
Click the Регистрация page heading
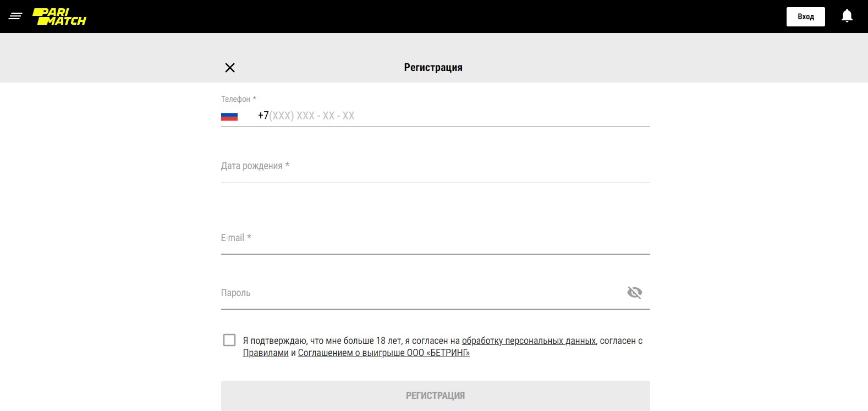(433, 68)
